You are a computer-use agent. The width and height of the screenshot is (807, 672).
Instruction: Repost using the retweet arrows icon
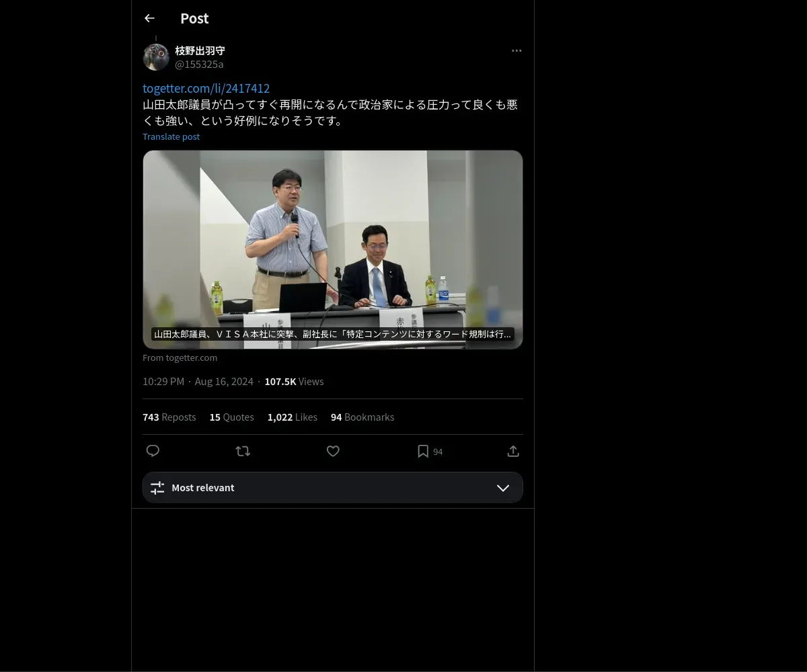243,451
